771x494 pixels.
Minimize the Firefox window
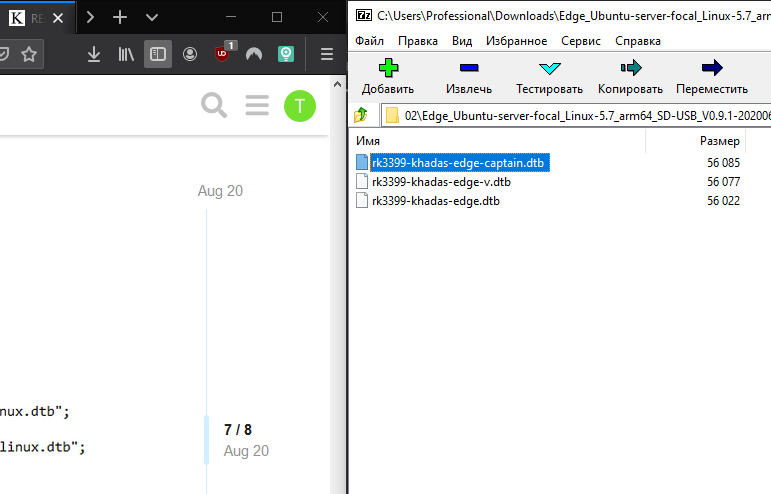click(231, 17)
